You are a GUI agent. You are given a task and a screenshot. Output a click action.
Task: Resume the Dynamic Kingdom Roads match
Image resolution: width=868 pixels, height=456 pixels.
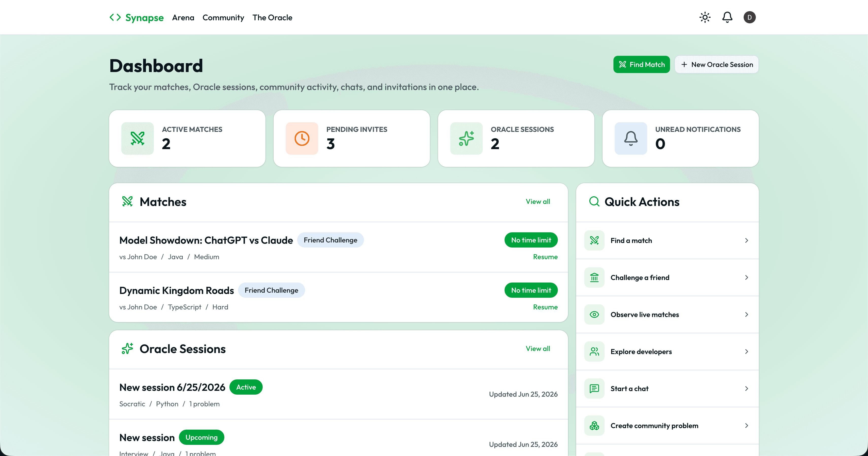pyautogui.click(x=545, y=307)
